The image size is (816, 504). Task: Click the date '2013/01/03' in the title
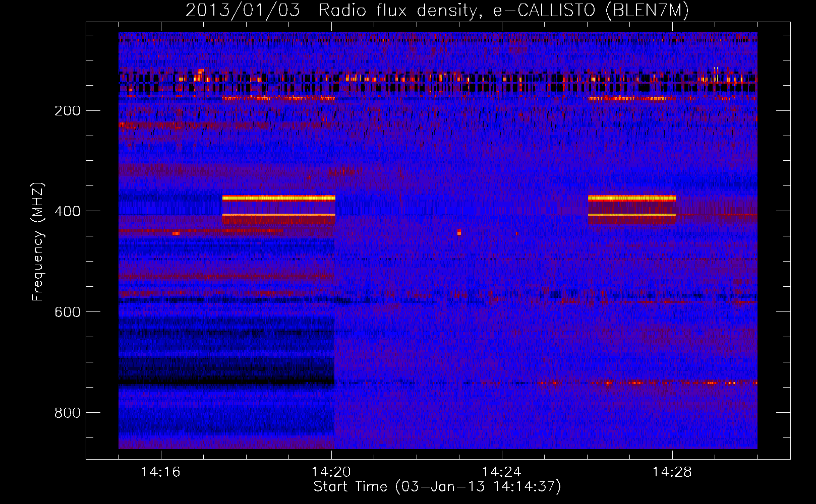coord(243,11)
